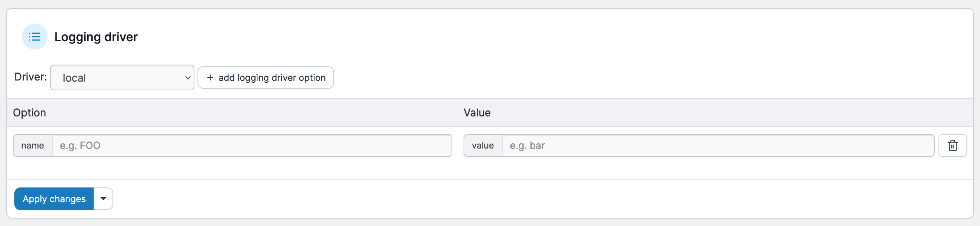Screen dimensions: 980x226
Task: Click the plus icon before add logging option
Action: 210,78
